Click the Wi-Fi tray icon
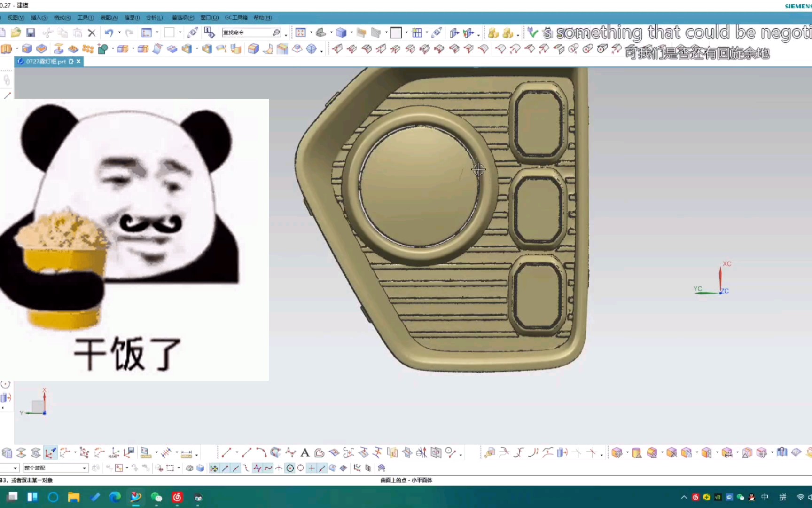This screenshot has height=508, width=812. point(800,497)
